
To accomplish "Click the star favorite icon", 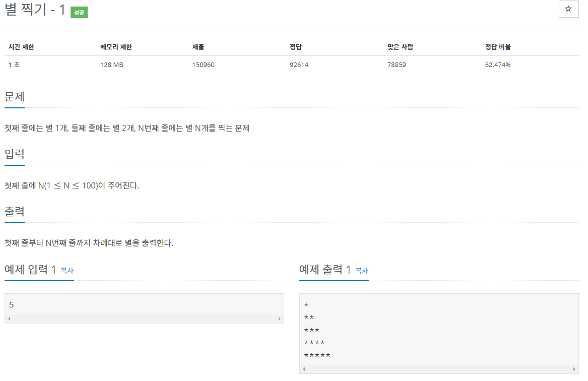I will 568,9.
